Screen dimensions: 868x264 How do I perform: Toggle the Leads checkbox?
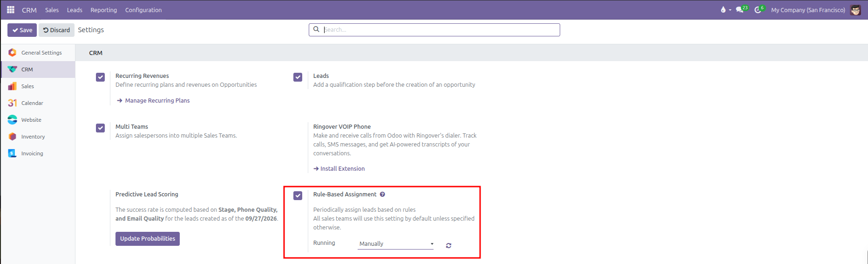[x=298, y=77]
